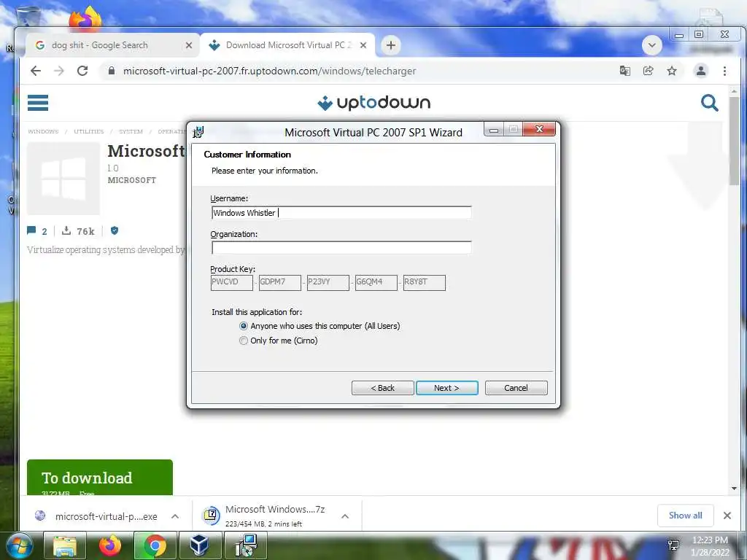747x560 pixels.
Task: Show all downloads
Action: point(685,516)
